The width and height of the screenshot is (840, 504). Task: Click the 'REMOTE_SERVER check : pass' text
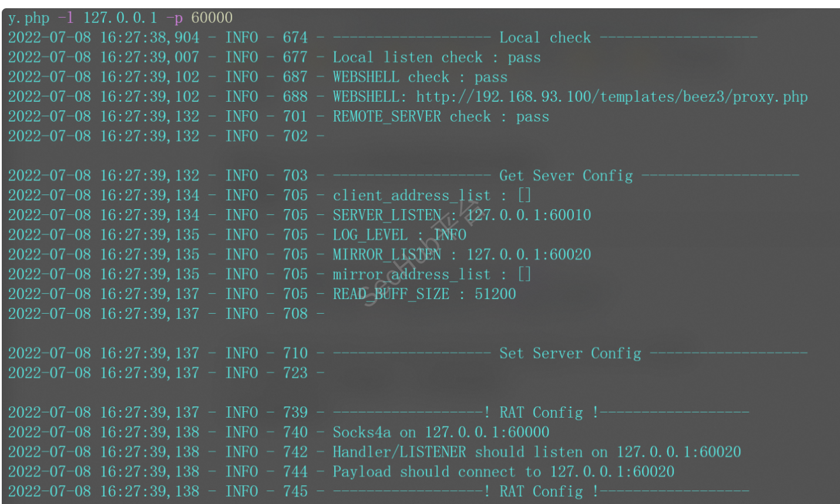tap(441, 117)
